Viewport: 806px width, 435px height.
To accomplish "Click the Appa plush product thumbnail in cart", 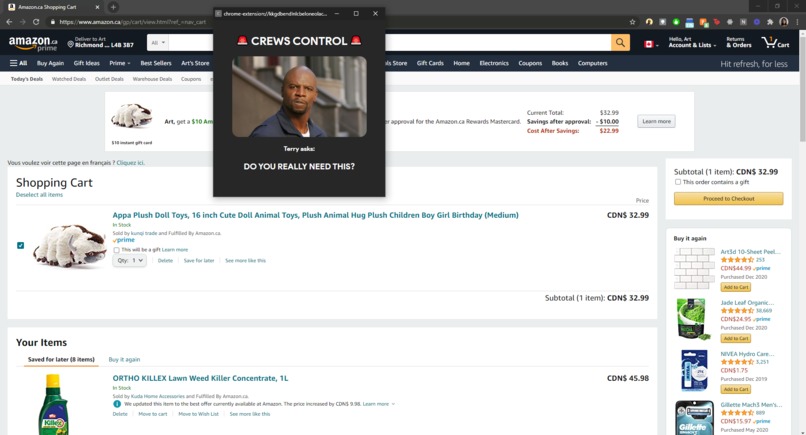I will (x=69, y=245).
